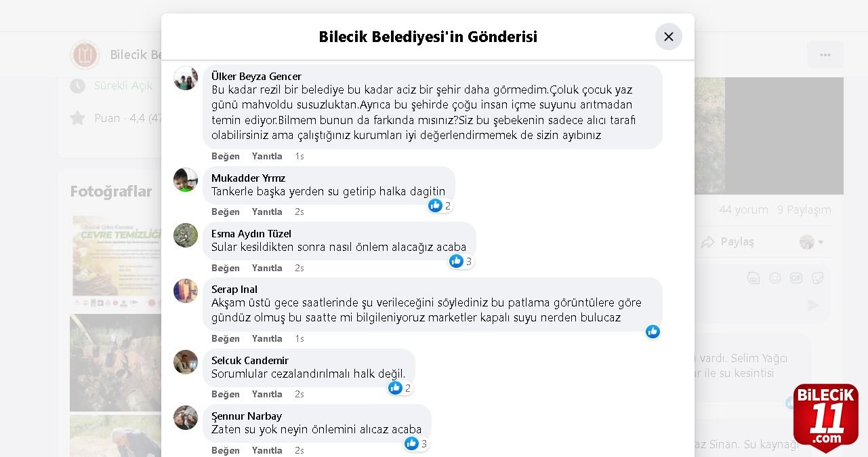Click Yanıtla under Şennur Narbay's comment

267,450
